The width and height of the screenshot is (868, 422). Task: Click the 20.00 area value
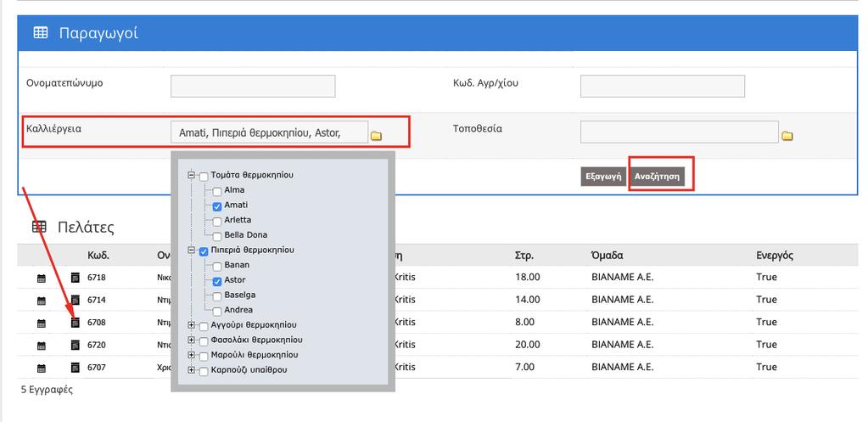[528, 345]
